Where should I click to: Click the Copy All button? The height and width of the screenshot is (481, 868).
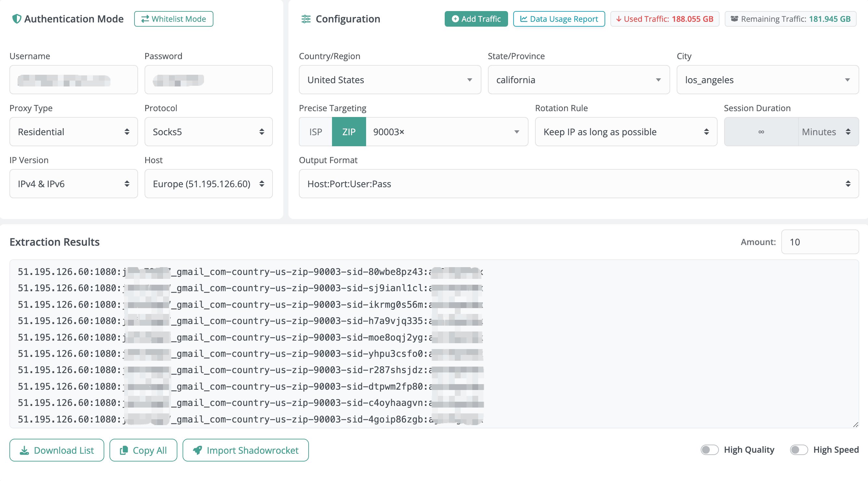pyautogui.click(x=143, y=450)
